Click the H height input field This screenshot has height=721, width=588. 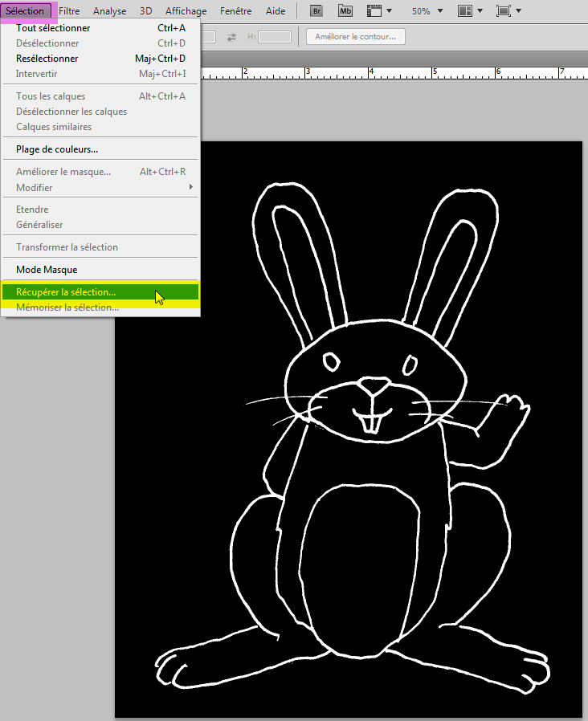click(x=275, y=37)
